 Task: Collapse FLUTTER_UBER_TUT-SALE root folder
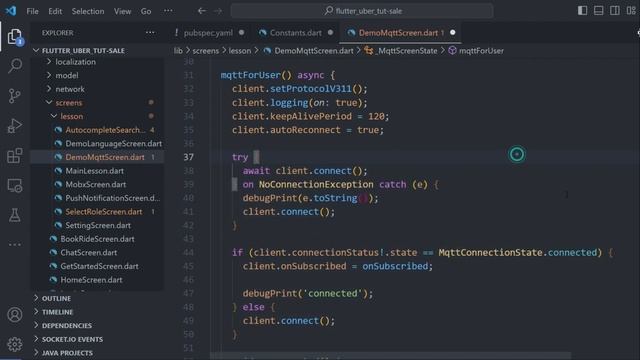[x=83, y=51]
